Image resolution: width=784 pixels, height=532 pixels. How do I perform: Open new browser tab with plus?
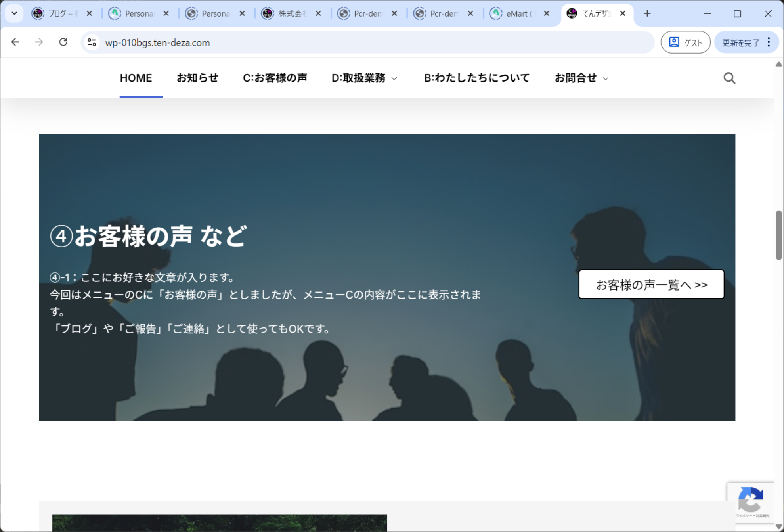(647, 13)
